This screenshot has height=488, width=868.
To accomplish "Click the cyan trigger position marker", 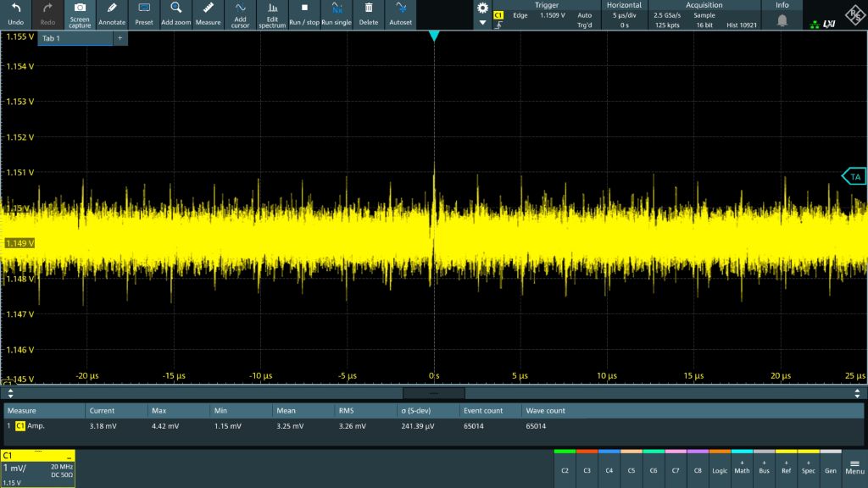I will (x=435, y=36).
